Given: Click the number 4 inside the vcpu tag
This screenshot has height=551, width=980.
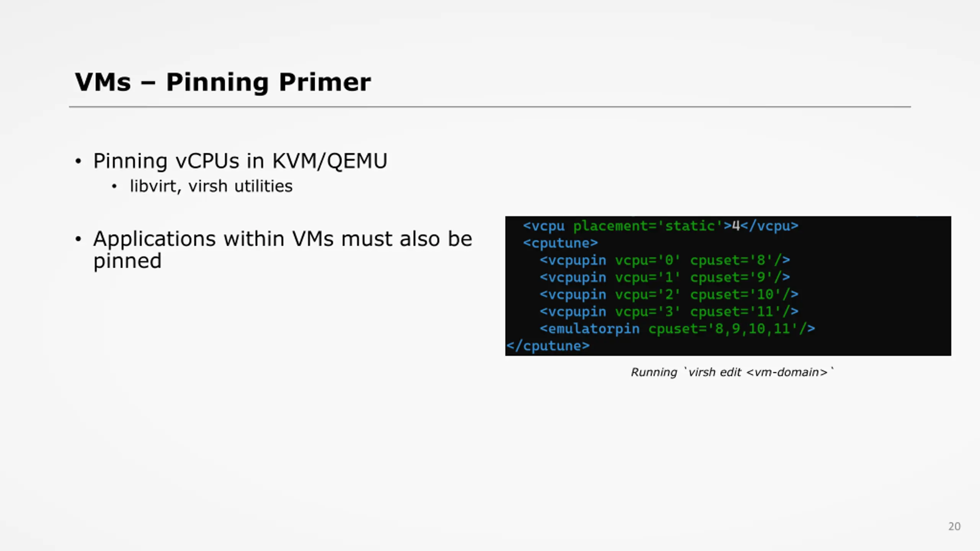Looking at the screenshot, I should coord(736,226).
